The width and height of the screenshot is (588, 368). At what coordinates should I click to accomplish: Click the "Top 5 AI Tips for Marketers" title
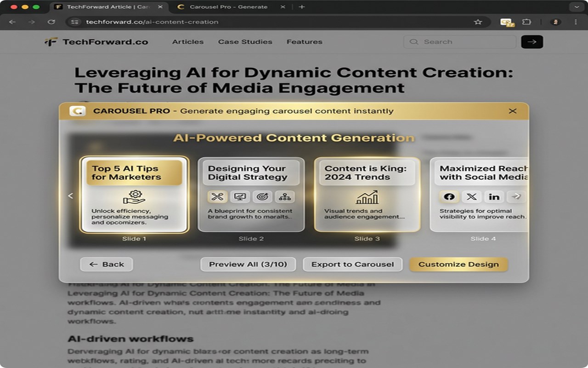[126, 173]
